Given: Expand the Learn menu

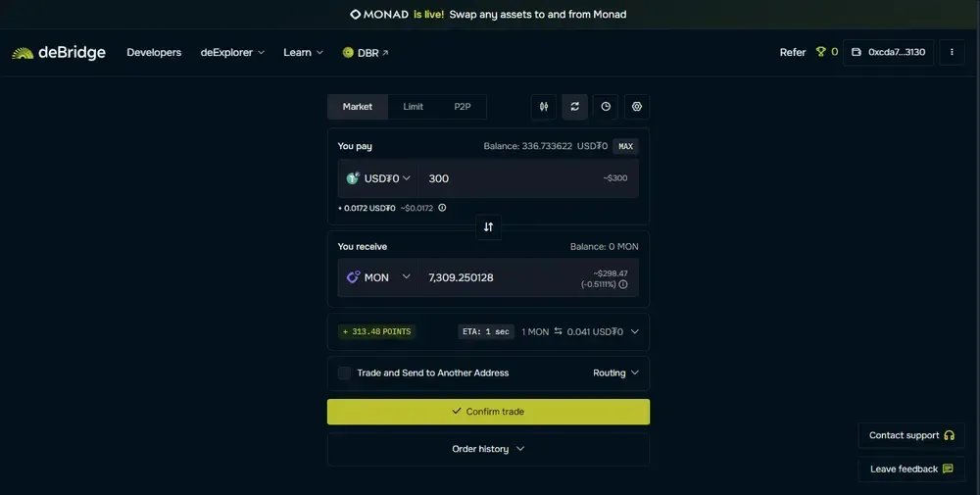Looking at the screenshot, I should pyautogui.click(x=303, y=53).
